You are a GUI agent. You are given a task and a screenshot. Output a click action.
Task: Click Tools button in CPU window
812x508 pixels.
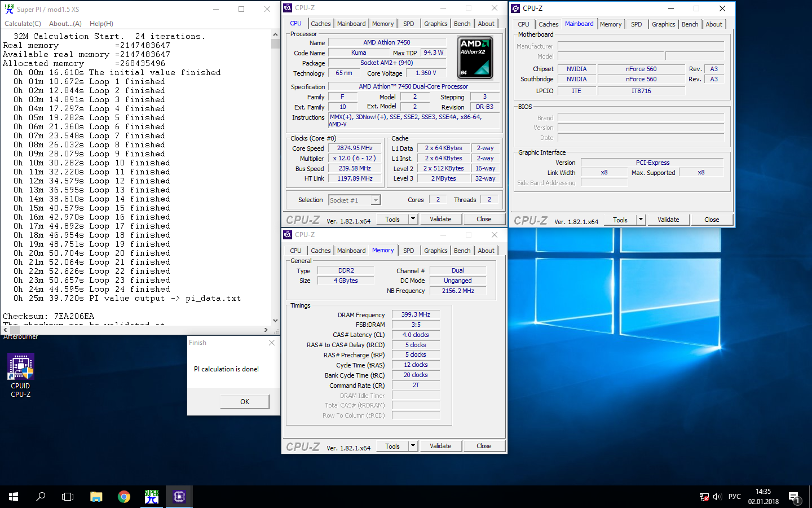tap(392, 219)
